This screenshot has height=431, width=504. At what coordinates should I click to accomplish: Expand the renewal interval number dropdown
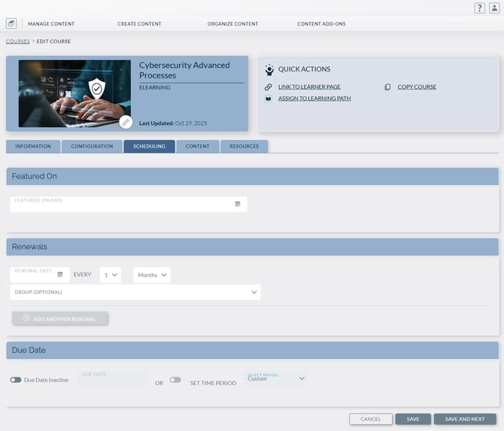(110, 275)
